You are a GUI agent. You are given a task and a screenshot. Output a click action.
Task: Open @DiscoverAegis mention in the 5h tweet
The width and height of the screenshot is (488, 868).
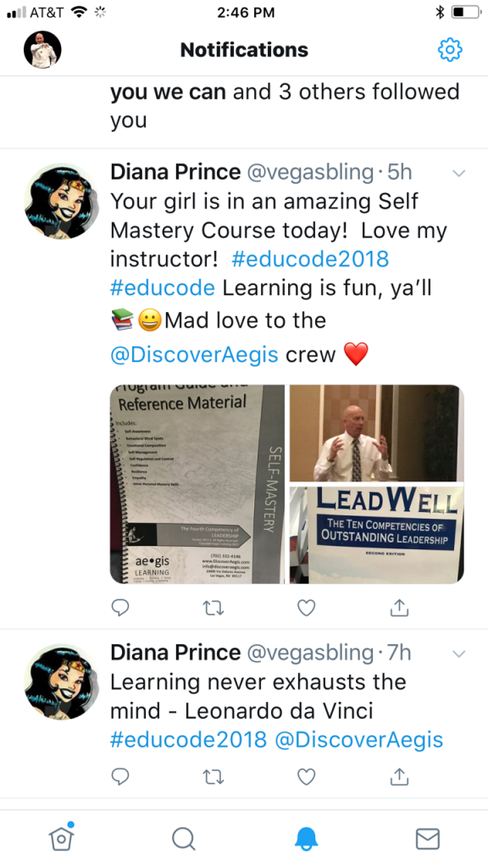194,354
